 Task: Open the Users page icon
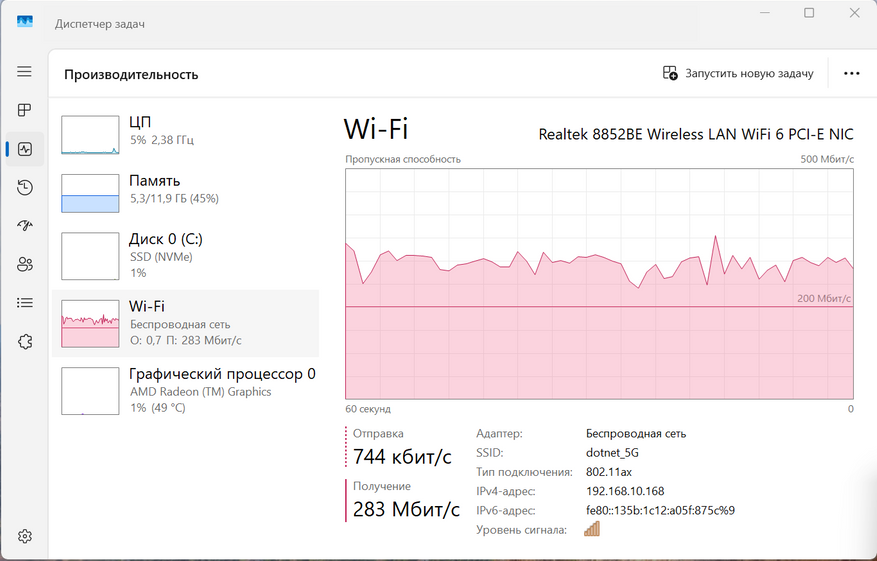click(25, 264)
